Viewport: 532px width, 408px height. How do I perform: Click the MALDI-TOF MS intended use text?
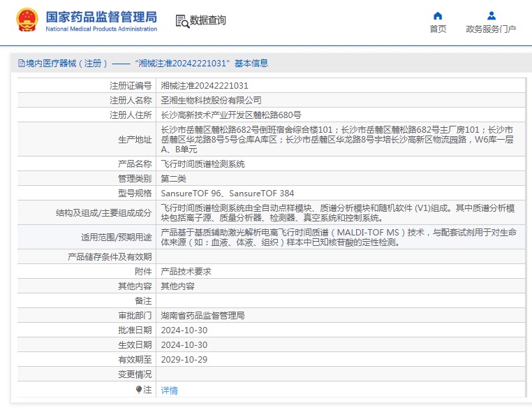tap(339, 238)
